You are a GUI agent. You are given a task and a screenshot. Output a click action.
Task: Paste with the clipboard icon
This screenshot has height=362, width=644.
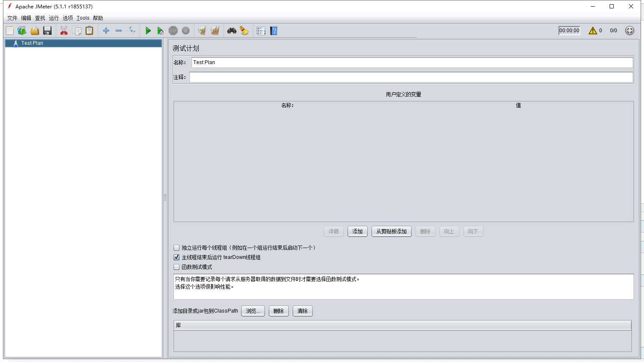point(89,31)
